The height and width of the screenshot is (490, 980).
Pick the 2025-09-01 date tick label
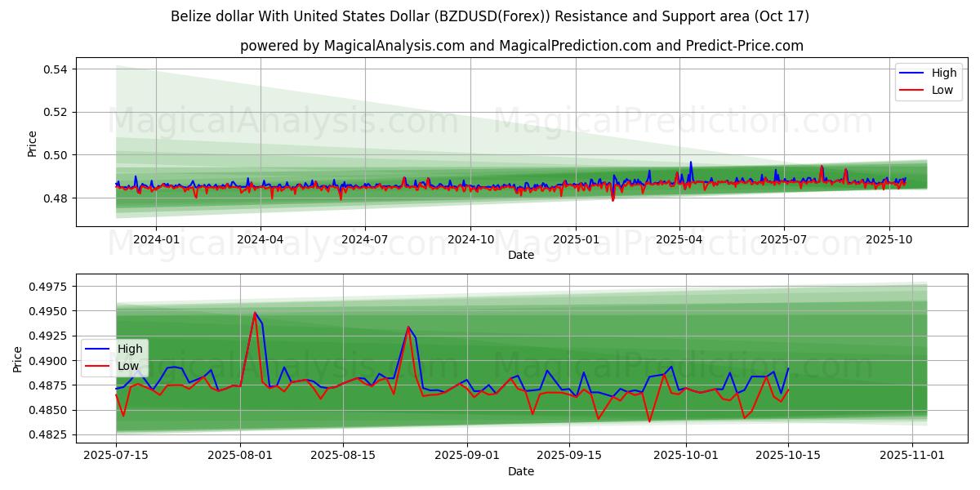click(467, 456)
